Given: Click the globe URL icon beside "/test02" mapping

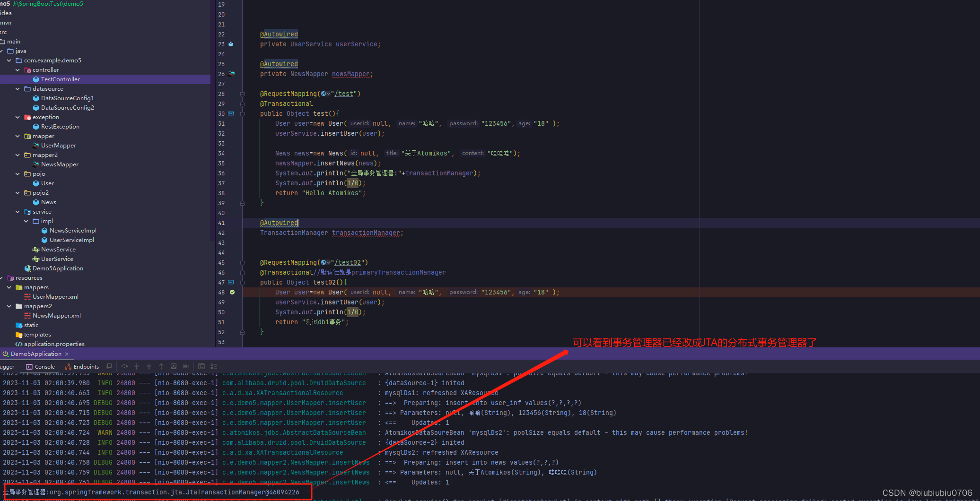Looking at the screenshot, I should tap(323, 262).
